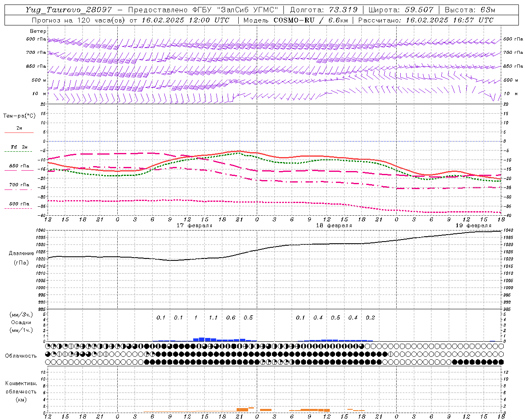Select the 'Давление' pressure panel label
Screen dimensions: 525x420
pos(21,253)
